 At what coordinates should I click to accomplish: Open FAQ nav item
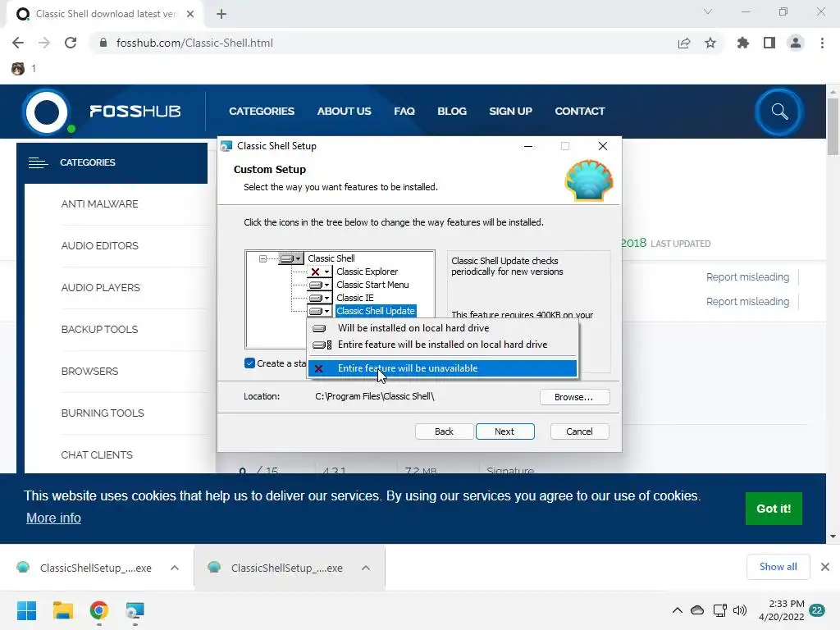pos(404,111)
